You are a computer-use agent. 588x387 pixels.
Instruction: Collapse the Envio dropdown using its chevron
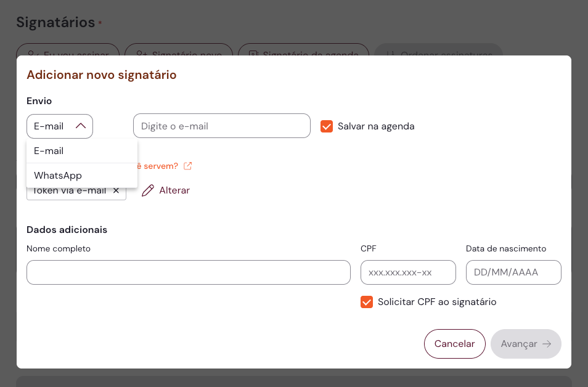pyautogui.click(x=81, y=126)
